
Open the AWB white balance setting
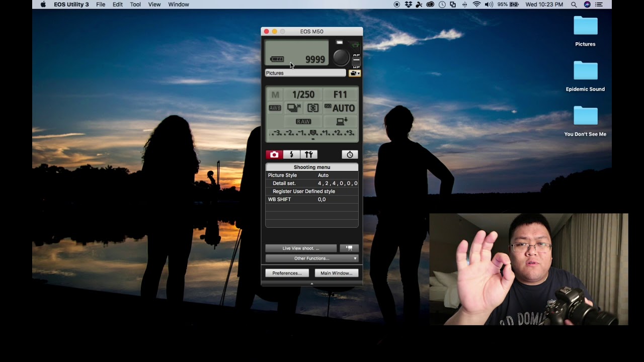point(275,108)
